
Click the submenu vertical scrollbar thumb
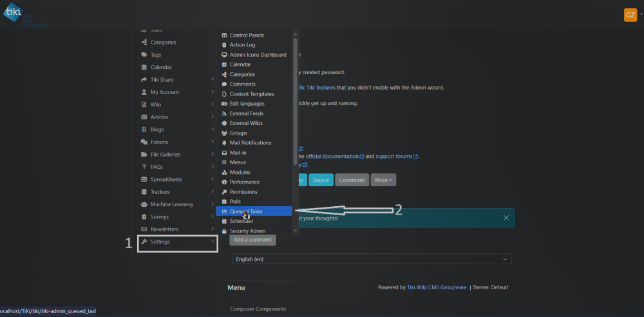(x=295, y=102)
